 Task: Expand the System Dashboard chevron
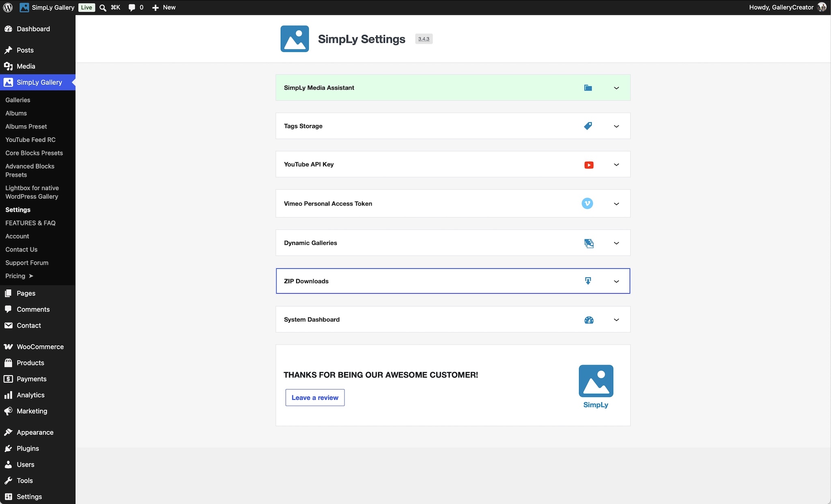pyautogui.click(x=616, y=320)
